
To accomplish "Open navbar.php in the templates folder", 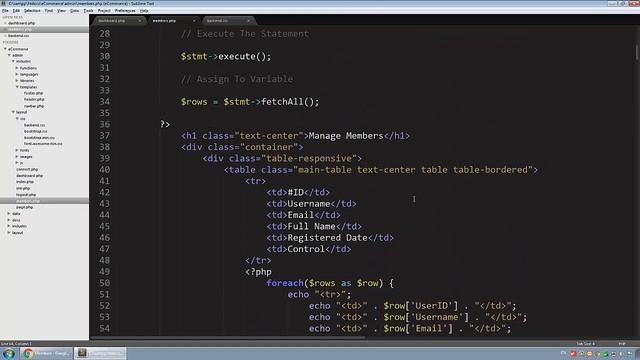I will (x=34, y=106).
